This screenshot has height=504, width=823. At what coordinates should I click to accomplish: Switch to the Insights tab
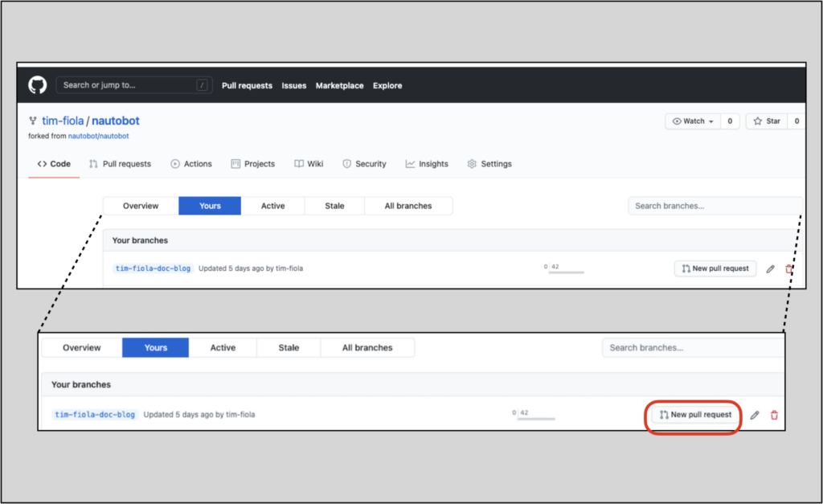point(427,164)
